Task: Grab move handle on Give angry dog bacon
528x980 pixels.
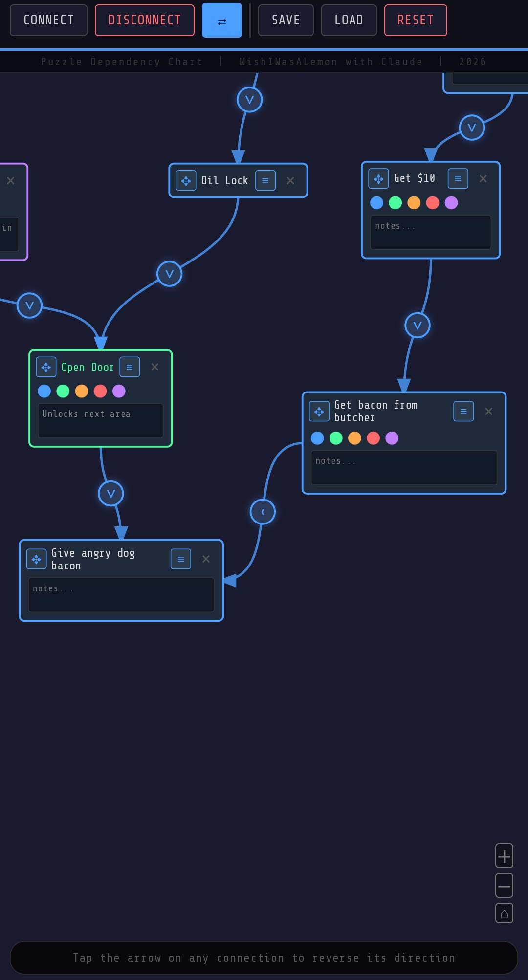Action: [37, 559]
